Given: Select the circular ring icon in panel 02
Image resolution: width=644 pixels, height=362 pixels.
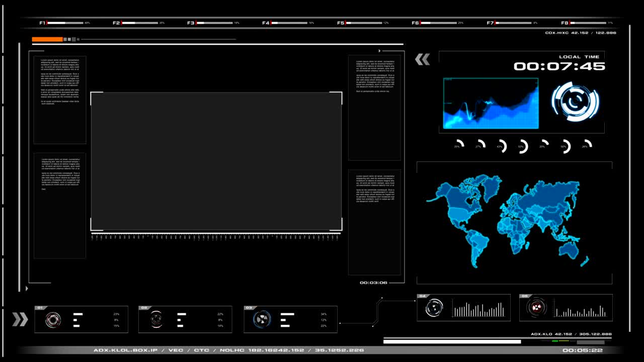Looking at the screenshot, I should pyautogui.click(x=156, y=319).
